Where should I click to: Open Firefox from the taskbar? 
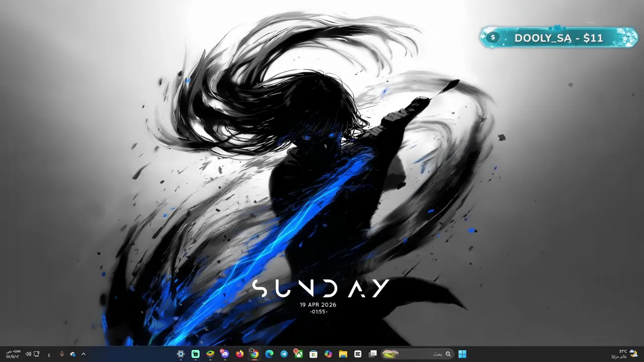(x=239, y=354)
